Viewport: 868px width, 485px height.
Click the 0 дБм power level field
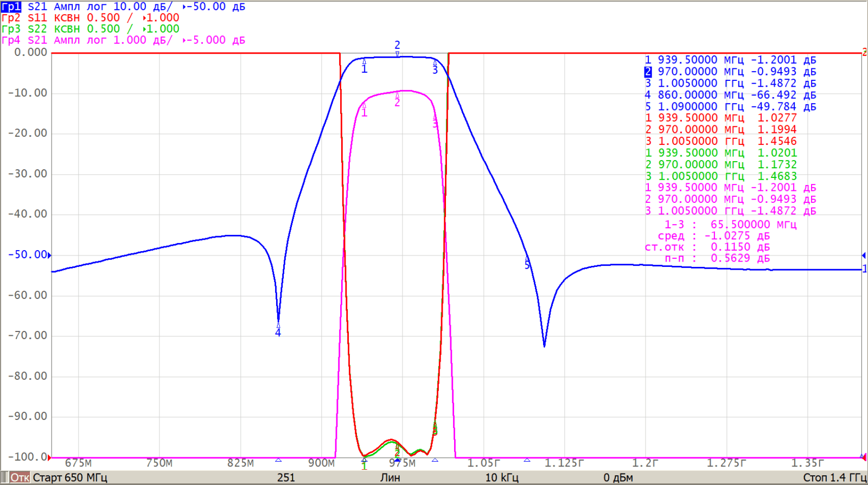[x=618, y=477]
